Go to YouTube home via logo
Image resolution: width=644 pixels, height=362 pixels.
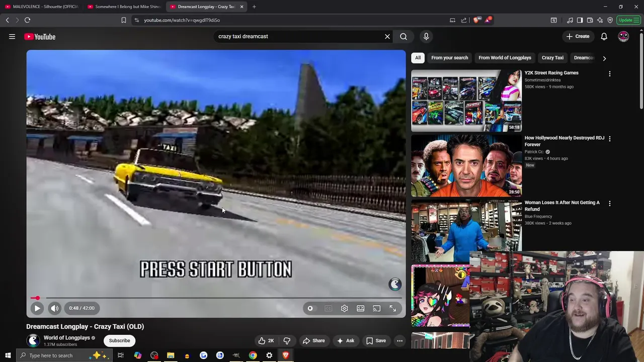coord(40,36)
